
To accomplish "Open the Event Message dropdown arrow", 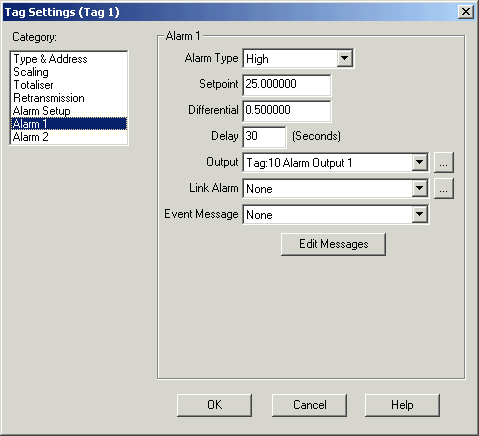I will click(419, 214).
